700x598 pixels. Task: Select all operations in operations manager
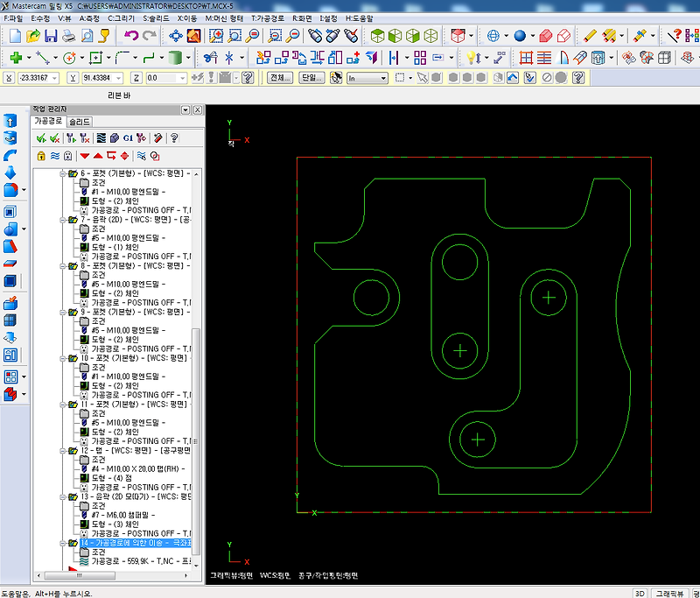[x=41, y=138]
